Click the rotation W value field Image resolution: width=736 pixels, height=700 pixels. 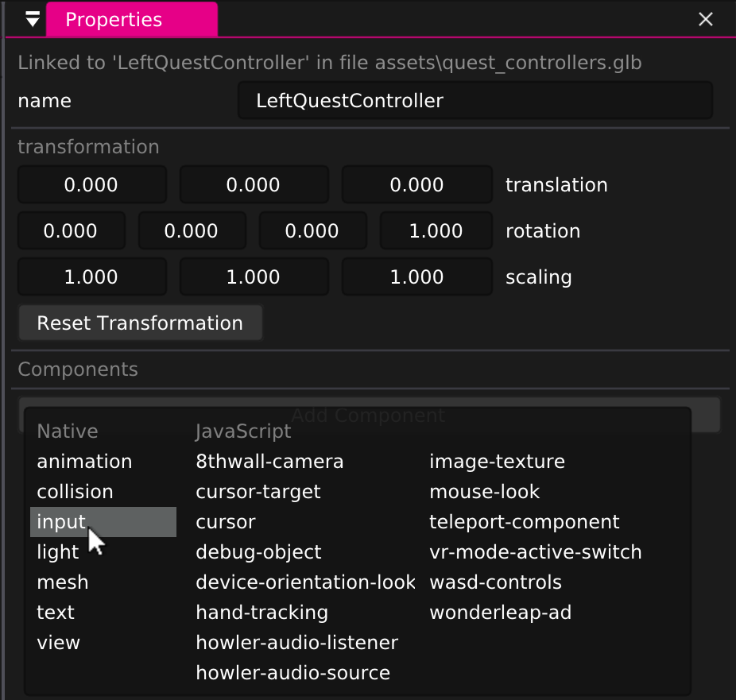(436, 230)
